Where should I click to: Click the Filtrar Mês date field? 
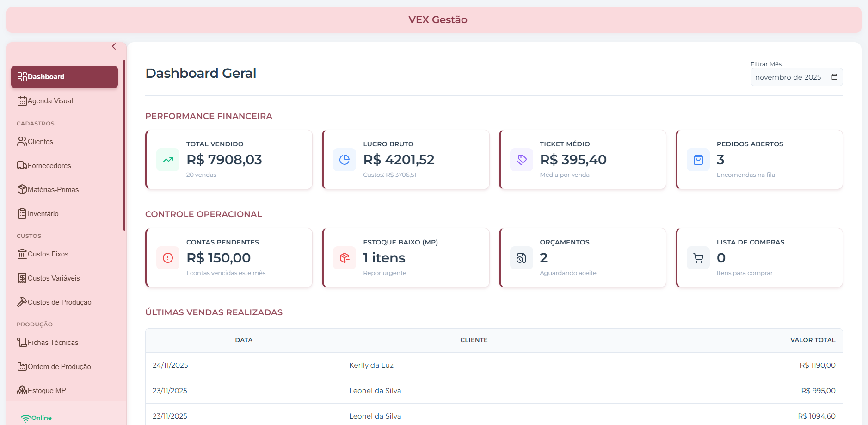(x=788, y=77)
